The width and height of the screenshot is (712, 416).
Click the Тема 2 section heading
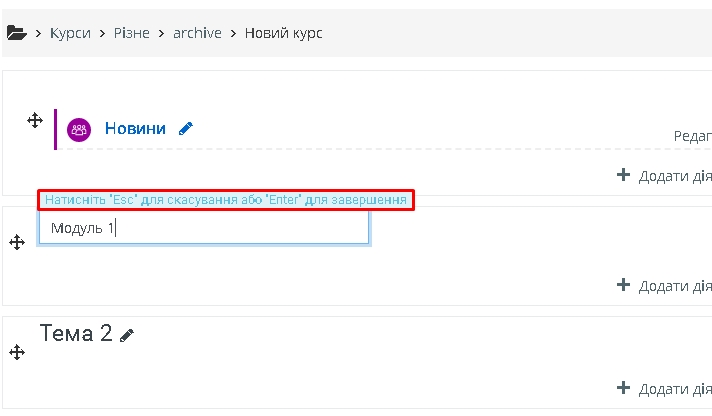76,333
